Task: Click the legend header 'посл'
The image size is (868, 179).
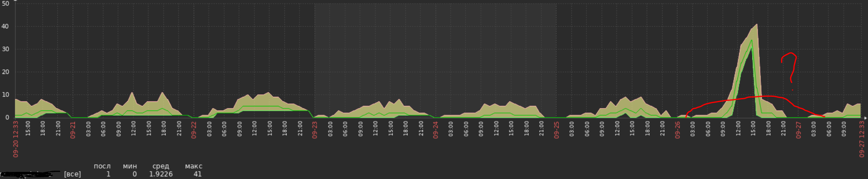Action: (x=102, y=166)
